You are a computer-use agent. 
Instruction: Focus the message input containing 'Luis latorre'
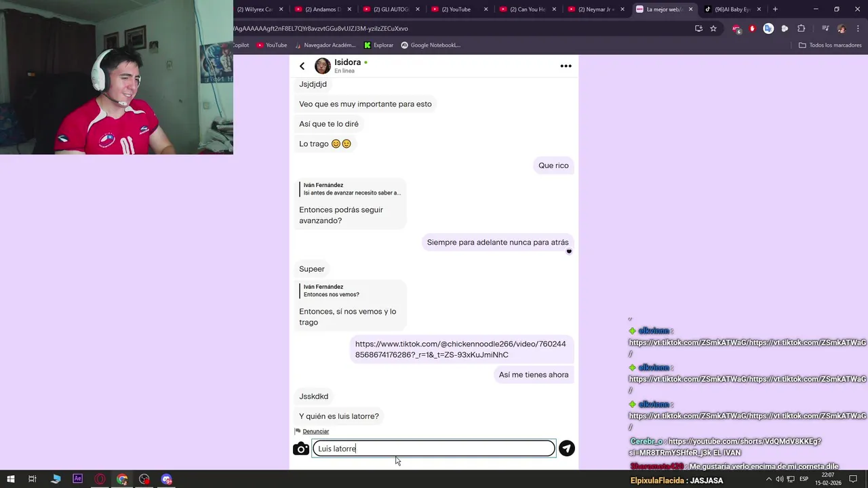[433, 448]
